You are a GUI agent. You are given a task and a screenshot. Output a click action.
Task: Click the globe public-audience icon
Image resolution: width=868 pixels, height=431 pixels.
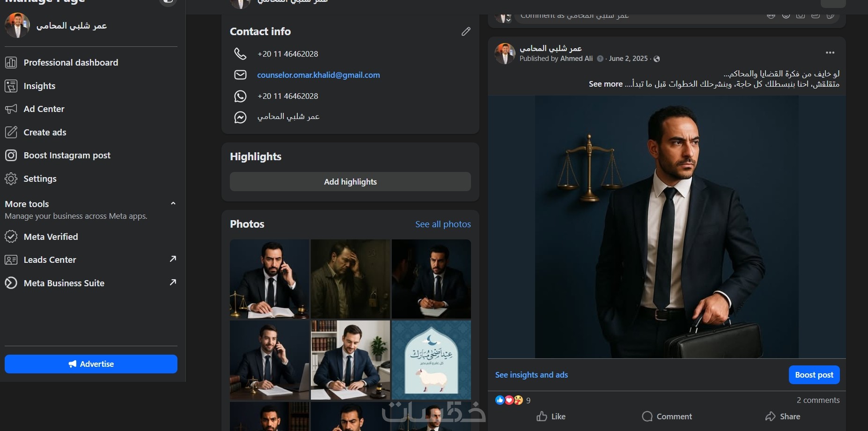[x=657, y=59]
